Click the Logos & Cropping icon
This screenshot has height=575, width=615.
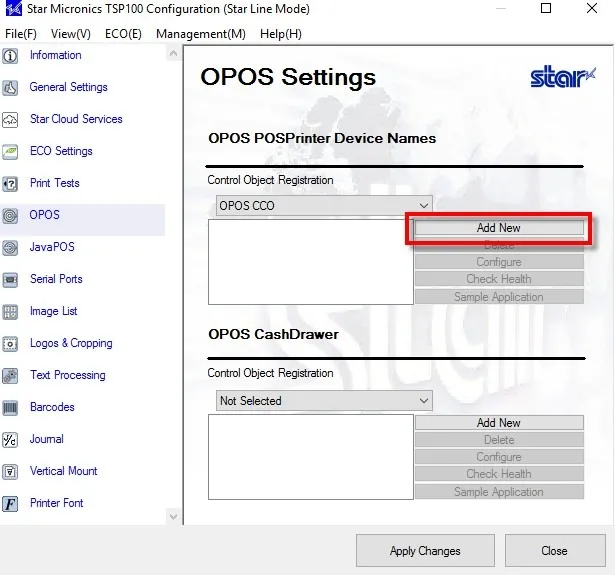point(10,344)
